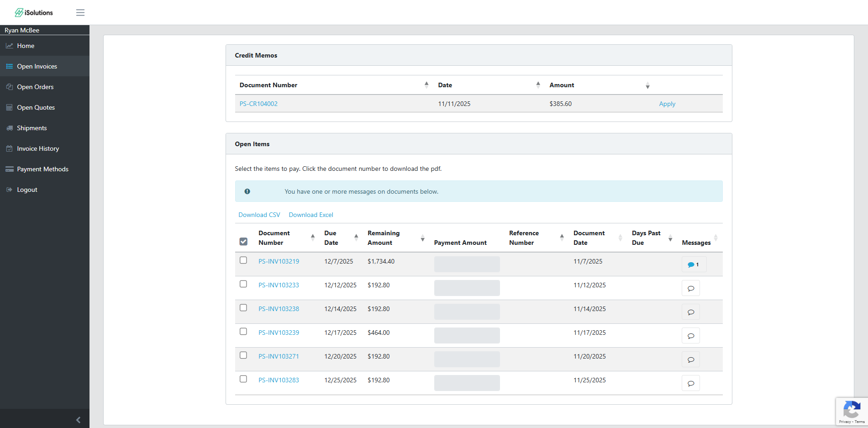Select the Shipments icon
This screenshot has width=868, height=428.
click(x=10, y=128)
